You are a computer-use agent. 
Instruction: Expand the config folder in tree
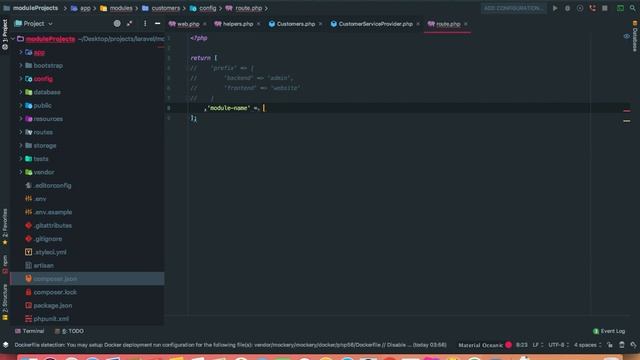pos(21,79)
